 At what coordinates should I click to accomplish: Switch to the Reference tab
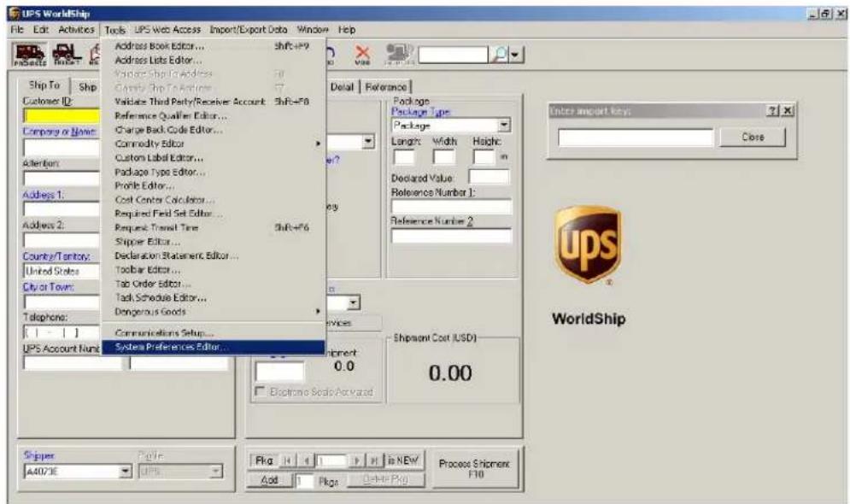tap(385, 87)
